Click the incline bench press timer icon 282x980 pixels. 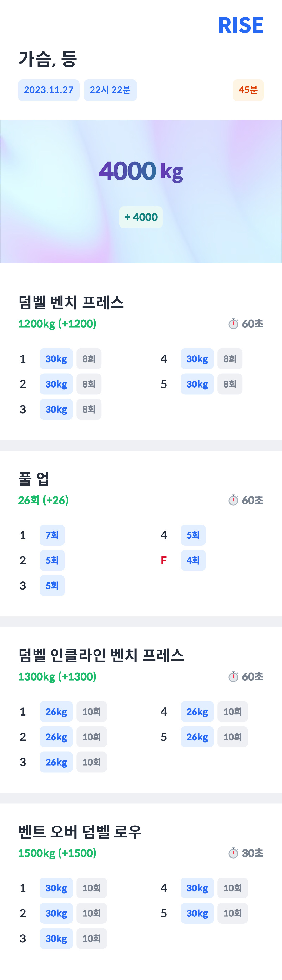[x=233, y=676]
